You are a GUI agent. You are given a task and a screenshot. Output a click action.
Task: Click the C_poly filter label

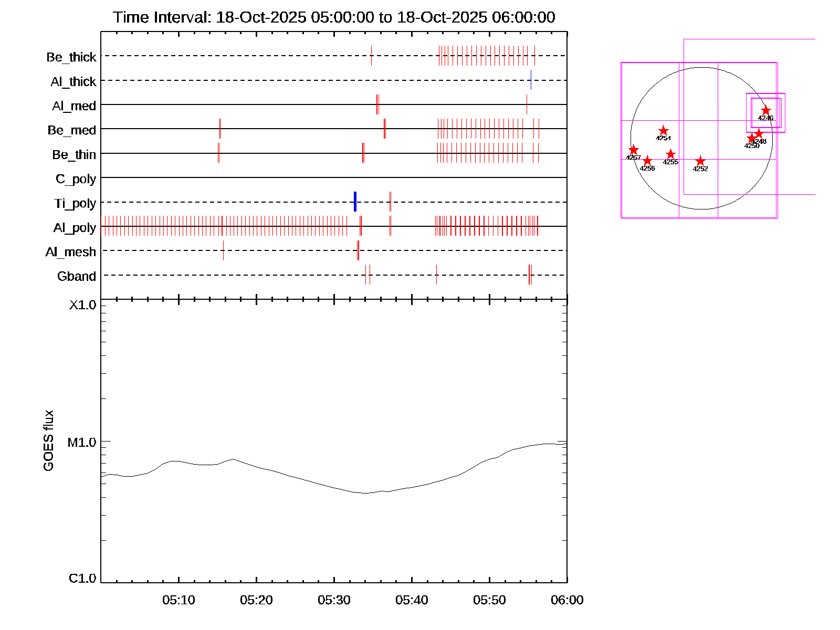76,179
